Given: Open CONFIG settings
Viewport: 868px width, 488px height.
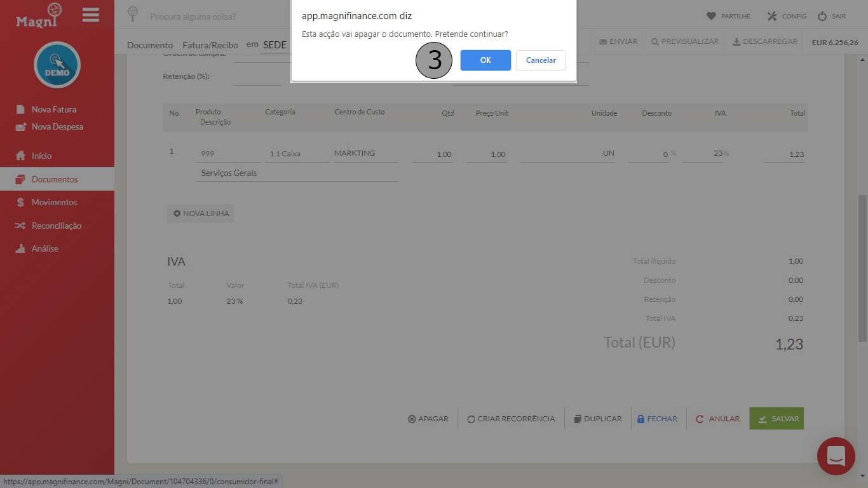Looking at the screenshot, I should pos(787,16).
